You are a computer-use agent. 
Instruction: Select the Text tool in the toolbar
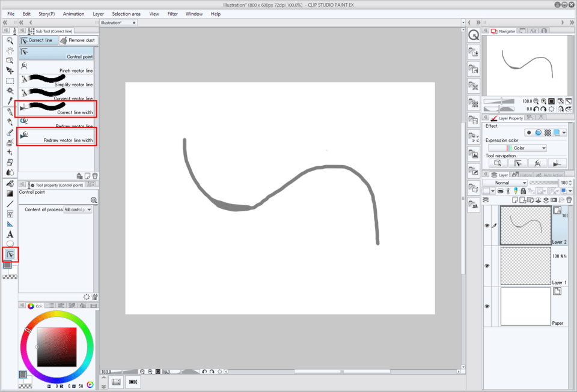(x=10, y=234)
